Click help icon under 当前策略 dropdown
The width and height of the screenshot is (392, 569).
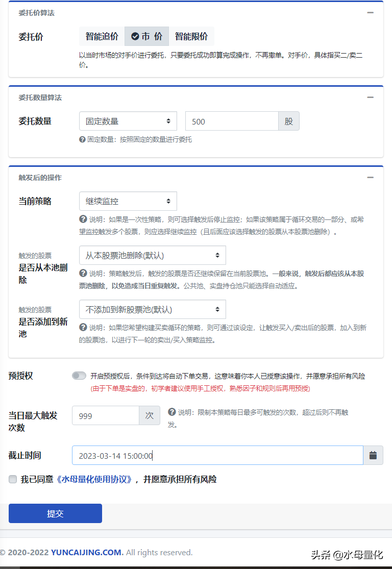[x=83, y=219]
